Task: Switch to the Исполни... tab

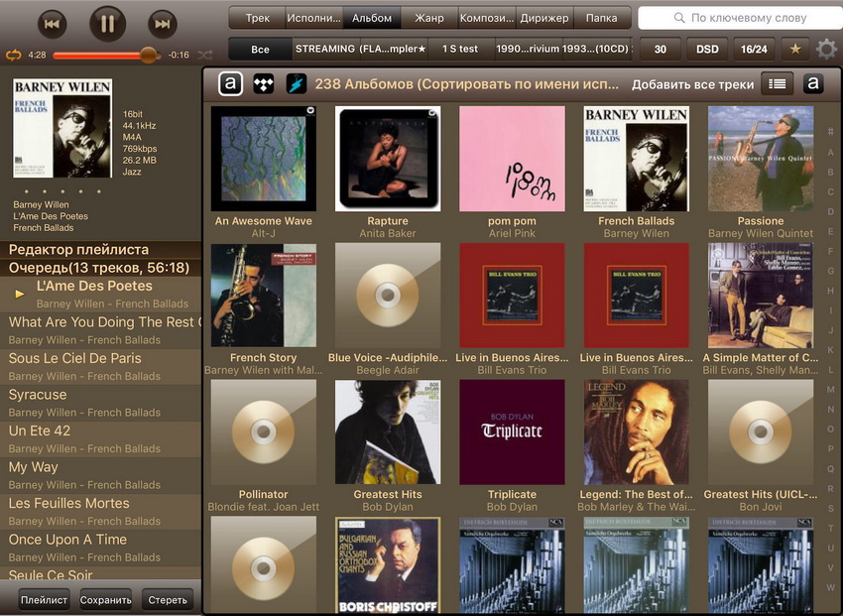Action: [314, 18]
